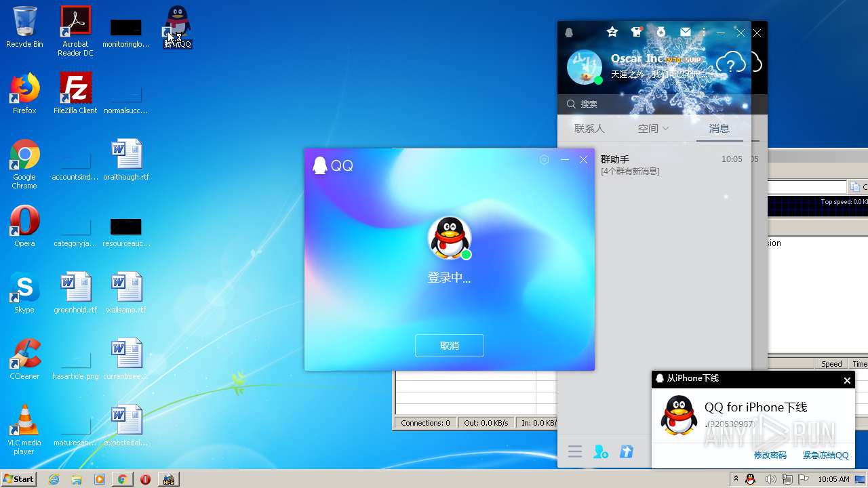Open the vertical three-dot more options in QQ header

pos(704,32)
